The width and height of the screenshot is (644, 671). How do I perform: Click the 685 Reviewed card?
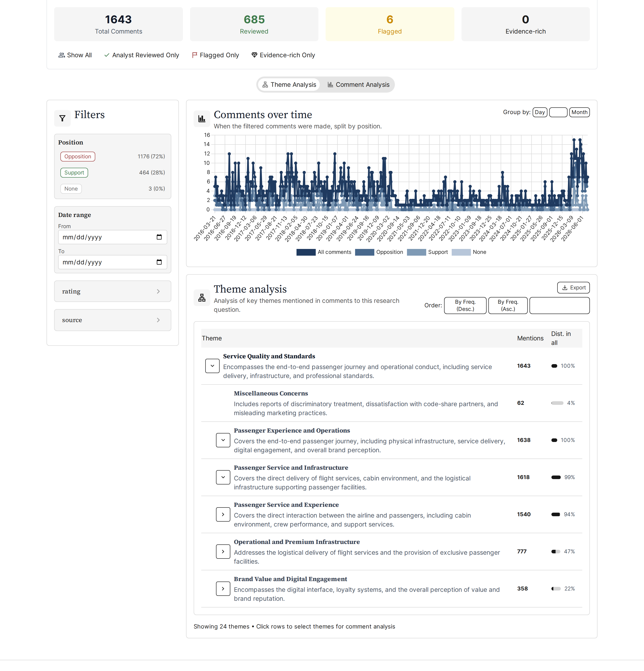254,24
